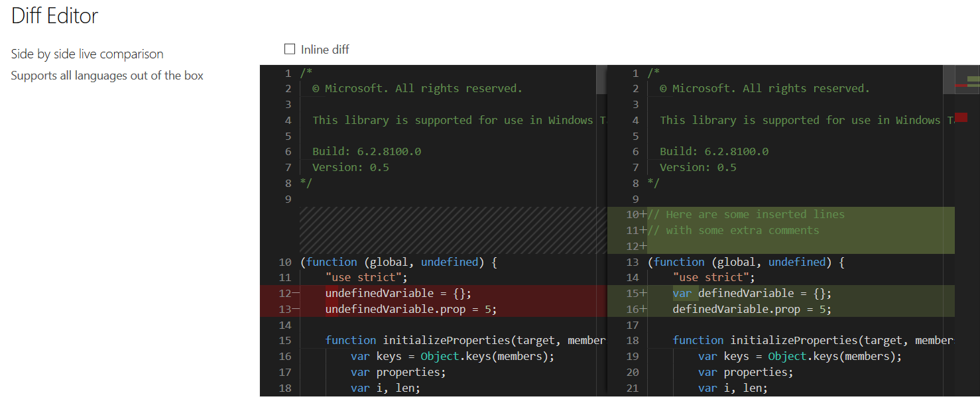
Task: Click 'var i, len;' on right line 21
Action: 733,388
